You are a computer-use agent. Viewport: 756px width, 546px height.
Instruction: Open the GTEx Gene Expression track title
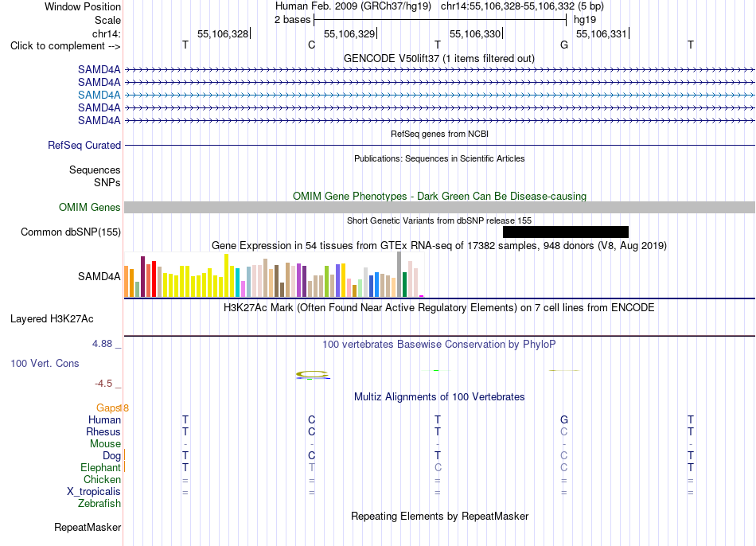439,245
